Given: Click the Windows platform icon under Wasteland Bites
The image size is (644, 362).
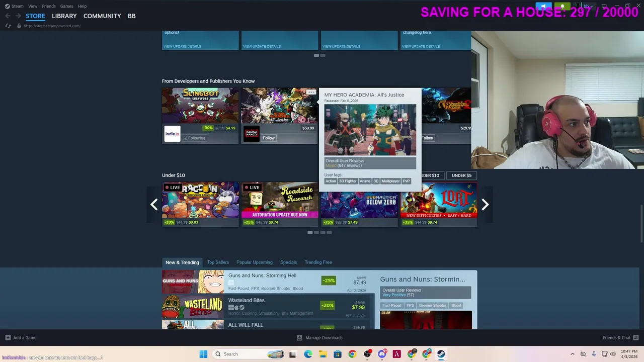Looking at the screenshot, I should point(231,307).
